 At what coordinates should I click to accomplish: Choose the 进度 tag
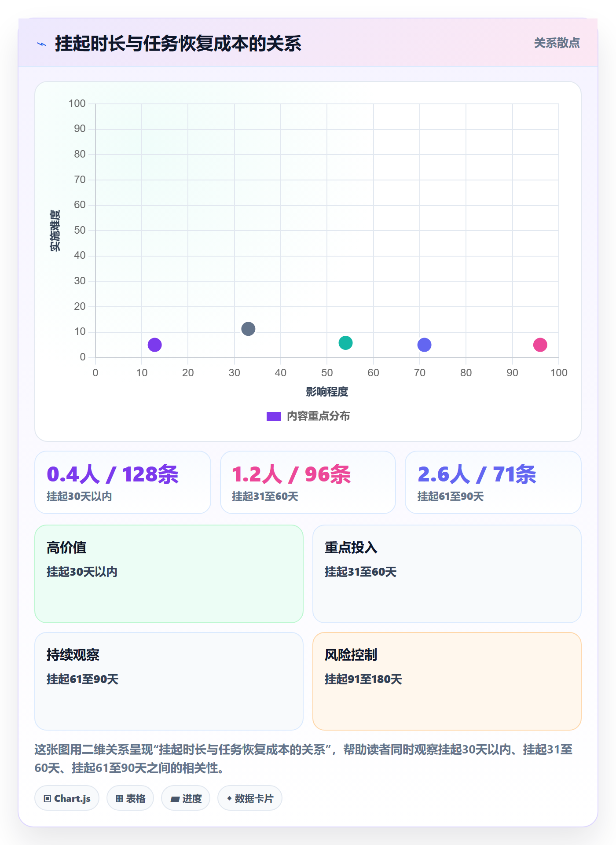[x=186, y=798]
